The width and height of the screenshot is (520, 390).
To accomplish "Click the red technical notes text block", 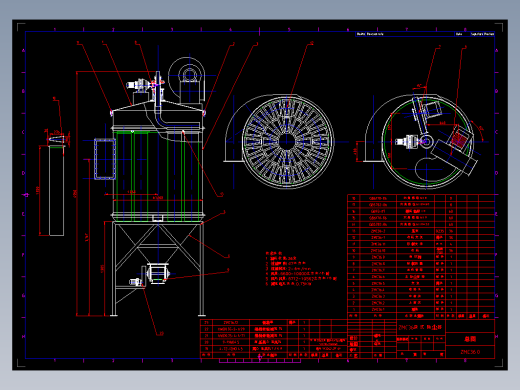I will pyautogui.click(x=301, y=269).
